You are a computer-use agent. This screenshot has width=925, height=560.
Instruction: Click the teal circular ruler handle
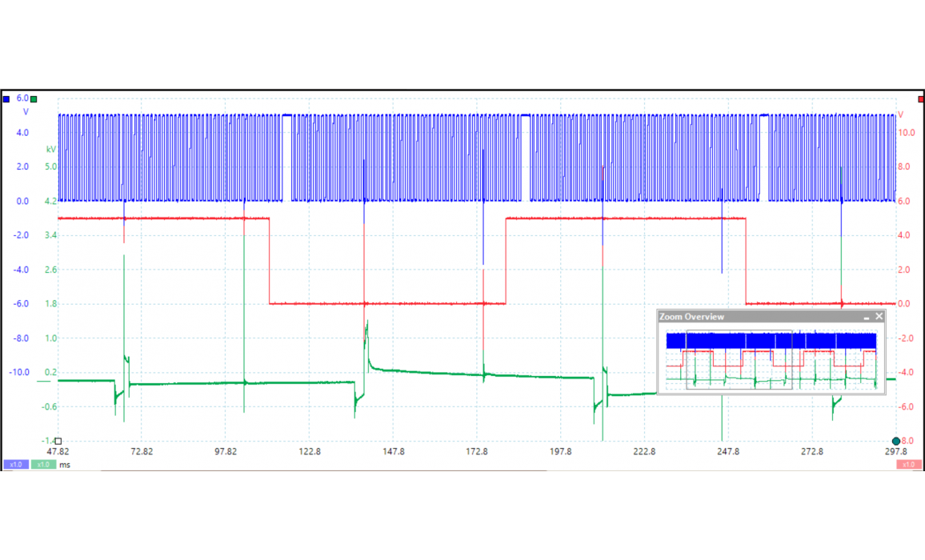(895, 441)
